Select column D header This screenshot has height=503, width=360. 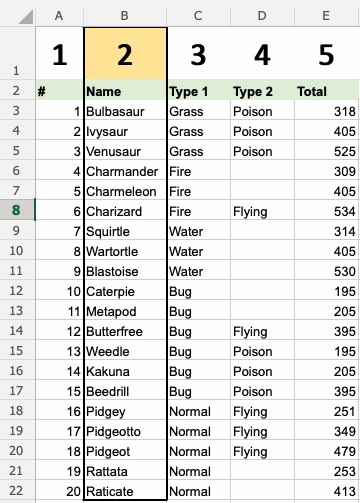(x=262, y=16)
